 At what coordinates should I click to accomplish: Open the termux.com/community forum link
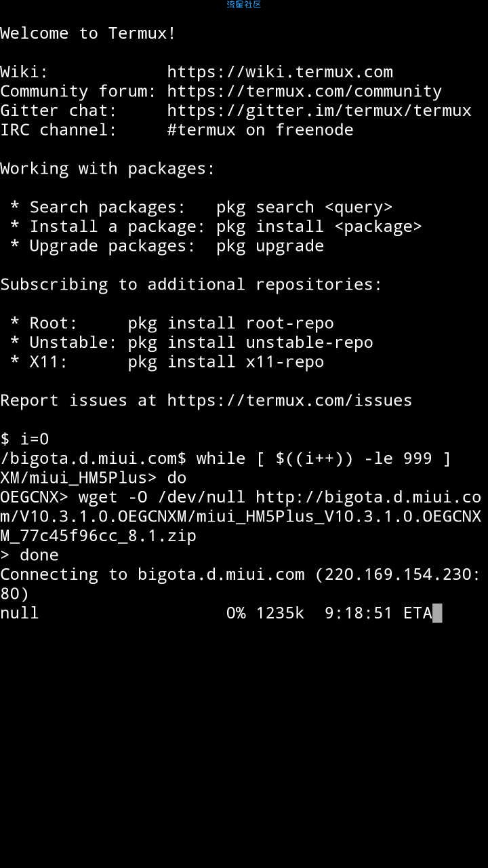304,91
